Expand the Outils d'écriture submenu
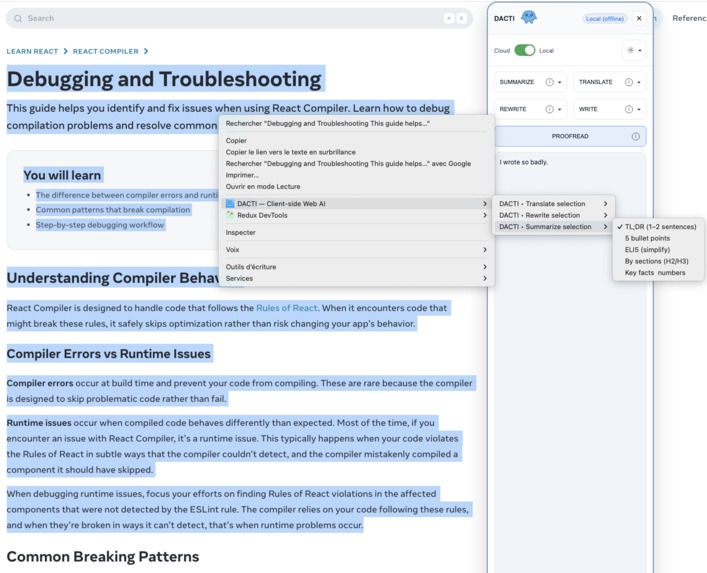 click(356, 267)
